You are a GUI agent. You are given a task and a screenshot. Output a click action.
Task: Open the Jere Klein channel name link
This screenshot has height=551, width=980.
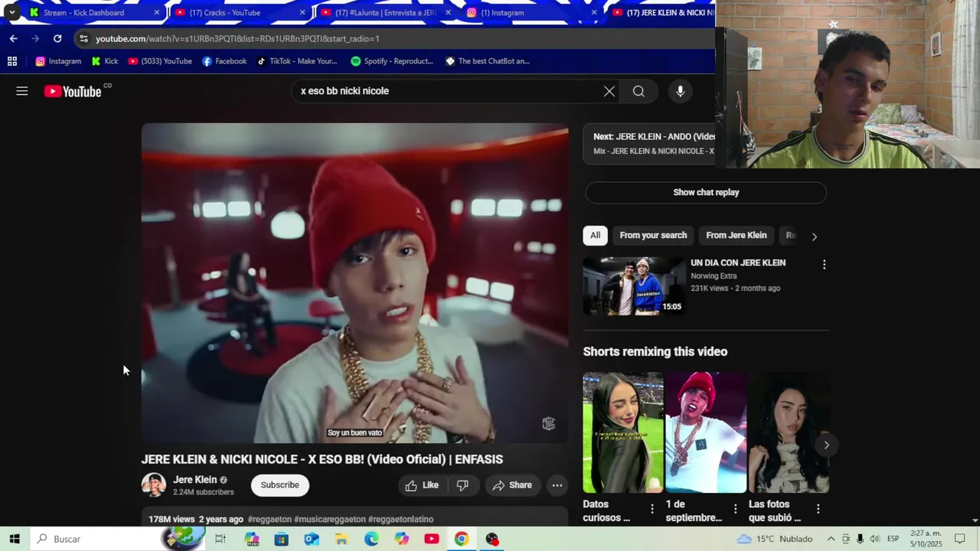coord(195,480)
